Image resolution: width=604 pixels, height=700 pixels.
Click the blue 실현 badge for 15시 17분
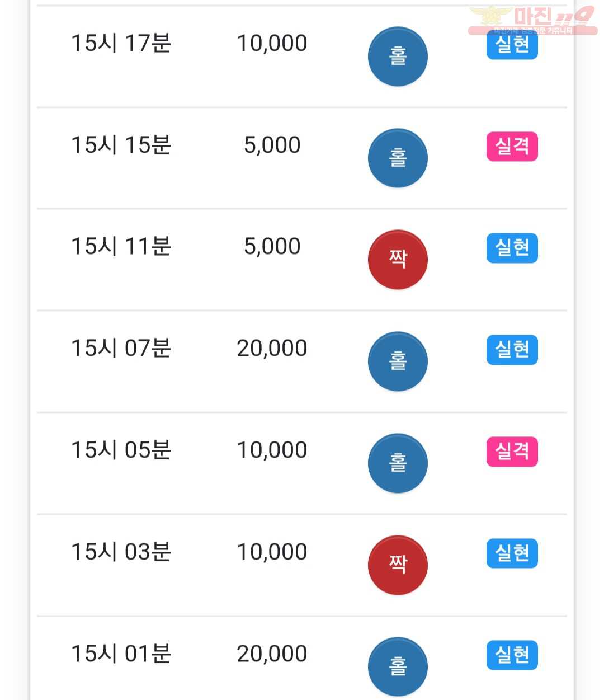(512, 45)
